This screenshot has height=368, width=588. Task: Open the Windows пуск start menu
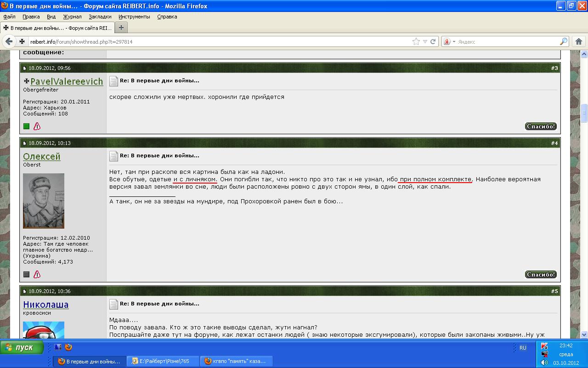pyautogui.click(x=22, y=347)
